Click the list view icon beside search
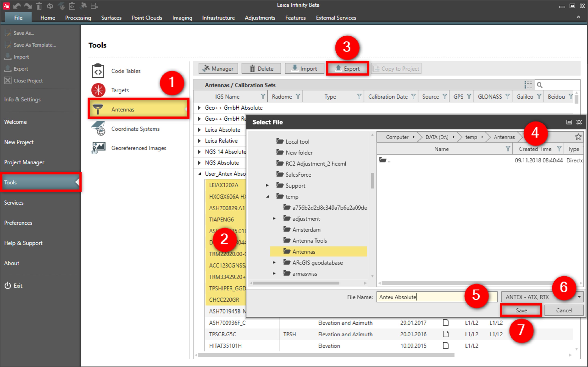588x367 pixels. tap(528, 85)
